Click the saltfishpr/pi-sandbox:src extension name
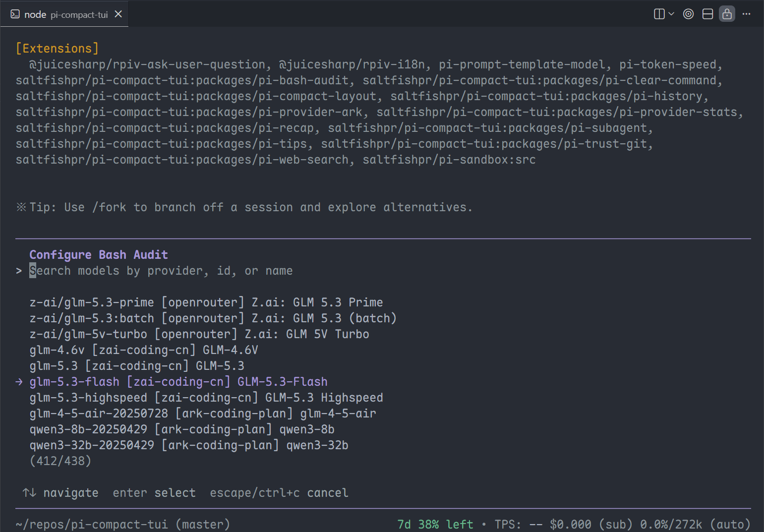The height and width of the screenshot is (532, 764). click(449, 160)
